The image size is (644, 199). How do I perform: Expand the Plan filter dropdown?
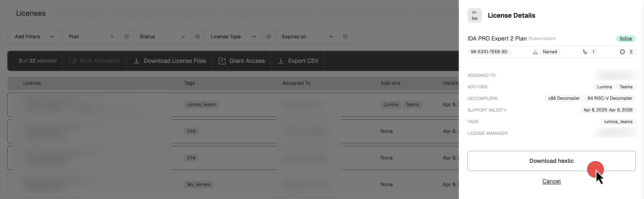coord(91,37)
